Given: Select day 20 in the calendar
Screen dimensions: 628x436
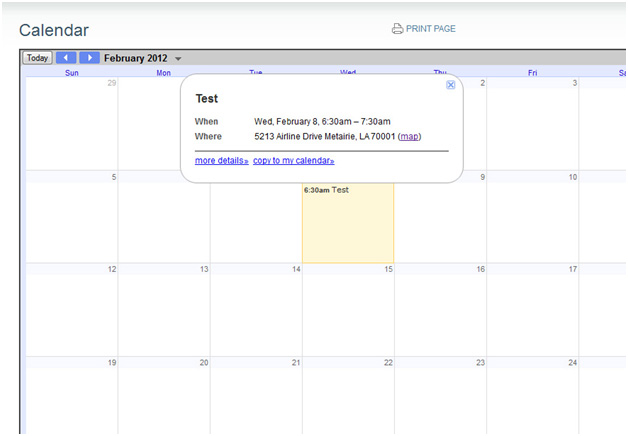Looking at the screenshot, I should (x=204, y=362).
